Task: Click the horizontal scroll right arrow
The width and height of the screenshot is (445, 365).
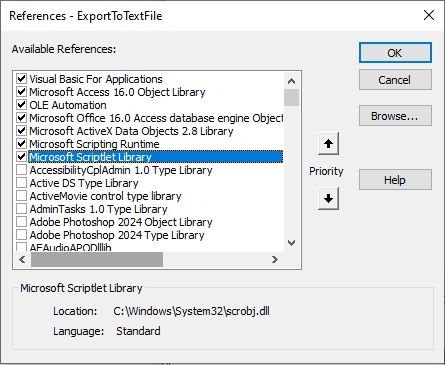Action: (275, 259)
